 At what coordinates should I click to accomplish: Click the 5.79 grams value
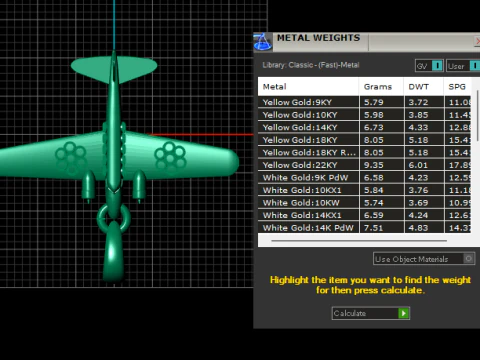374,102
